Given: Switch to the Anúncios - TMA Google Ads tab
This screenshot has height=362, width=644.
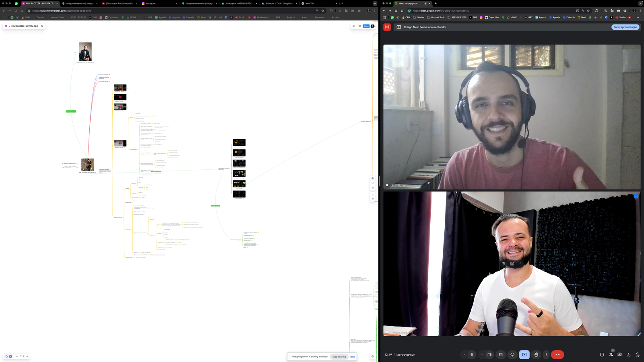Looking at the screenshot, I should 279,3.
